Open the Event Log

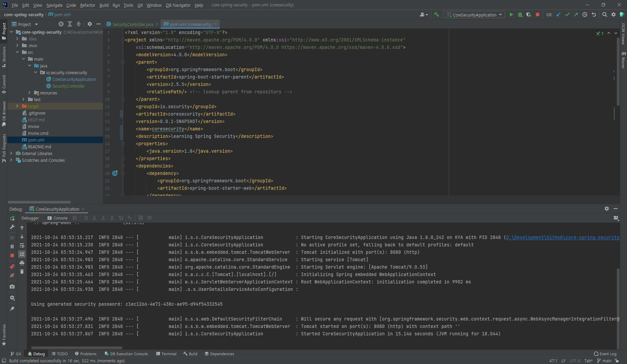click(x=605, y=354)
